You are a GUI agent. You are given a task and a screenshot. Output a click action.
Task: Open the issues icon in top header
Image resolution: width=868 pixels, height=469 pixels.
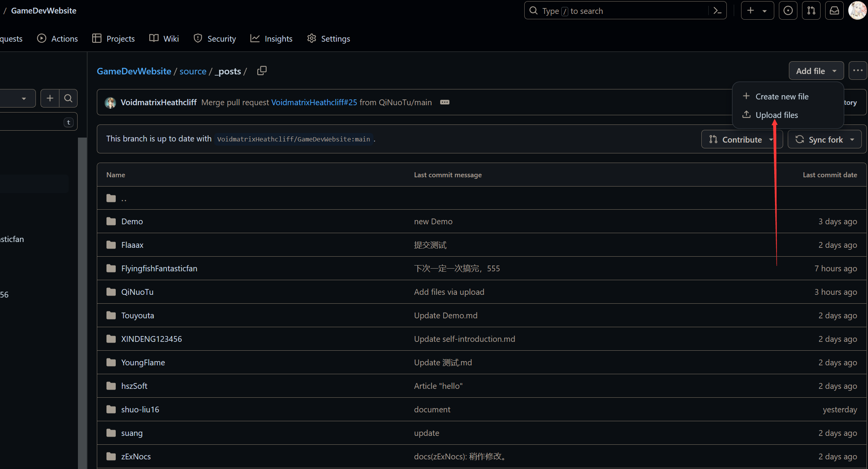[x=788, y=10]
